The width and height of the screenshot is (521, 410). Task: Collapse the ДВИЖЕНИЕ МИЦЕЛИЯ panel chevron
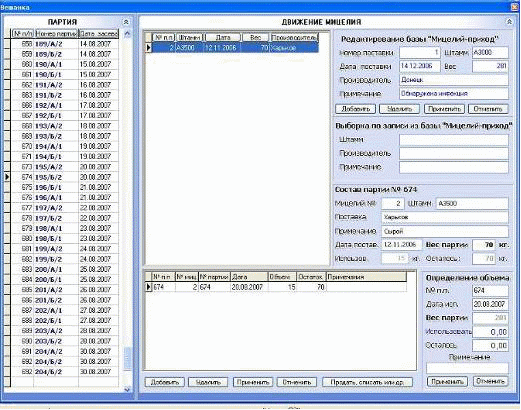509,22
